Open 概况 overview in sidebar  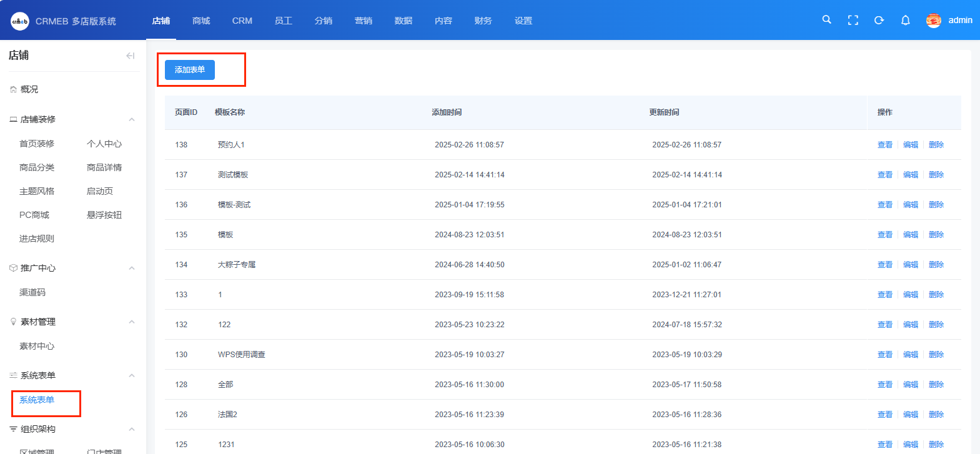[29, 89]
